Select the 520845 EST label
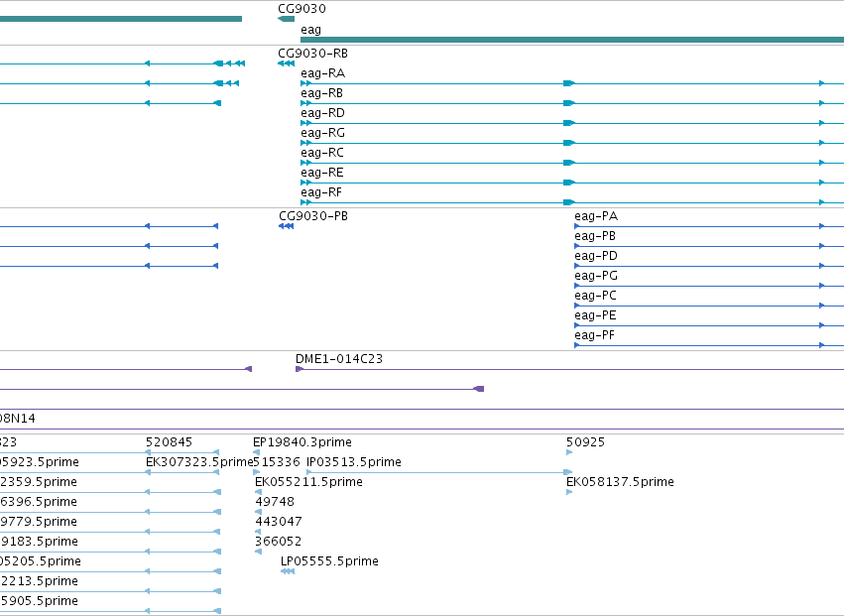The height and width of the screenshot is (616, 844). tap(169, 442)
